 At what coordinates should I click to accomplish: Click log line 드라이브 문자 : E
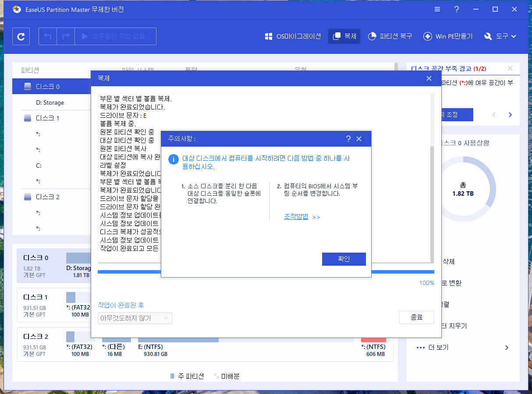click(123, 116)
